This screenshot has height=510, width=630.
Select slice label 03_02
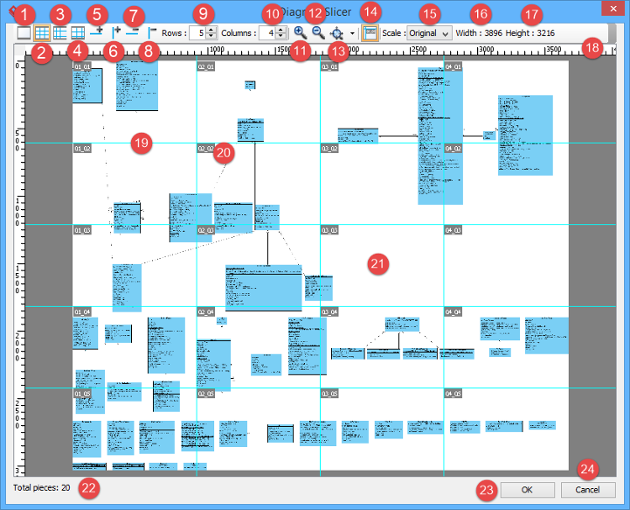tap(329, 148)
